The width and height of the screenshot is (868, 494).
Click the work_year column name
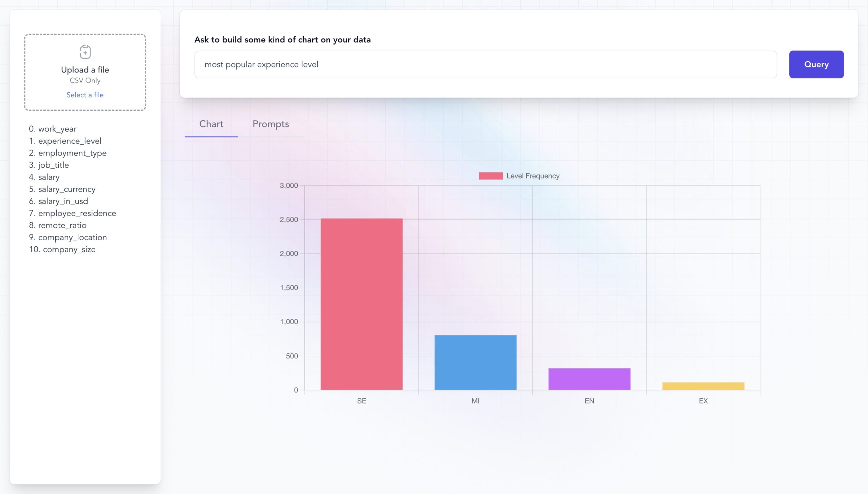(58, 129)
